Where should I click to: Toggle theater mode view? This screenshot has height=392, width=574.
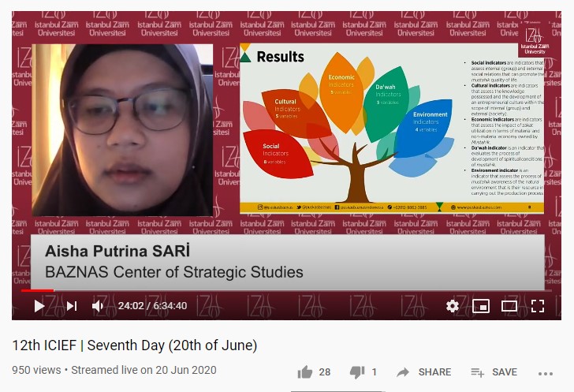[509, 306]
